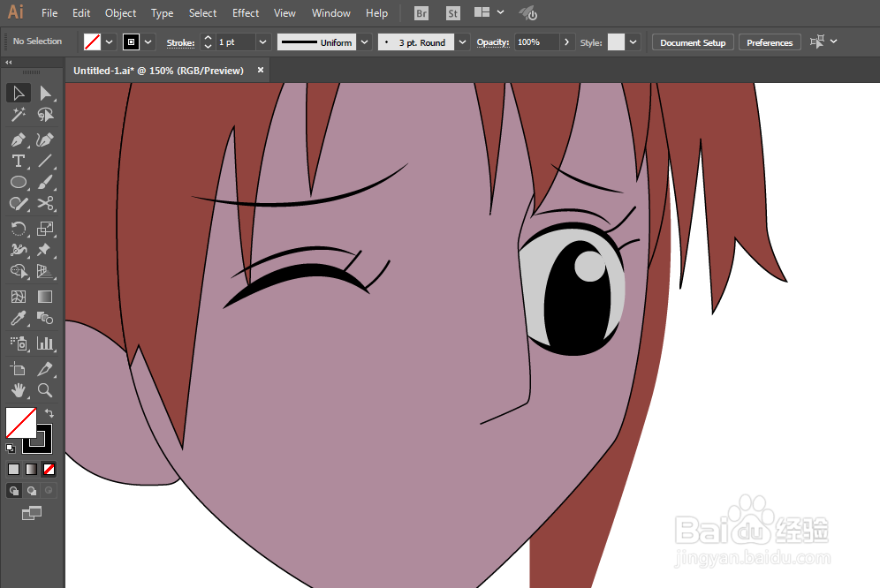Select the Direct Selection tool
This screenshot has width=880, height=588.
coord(45,93)
